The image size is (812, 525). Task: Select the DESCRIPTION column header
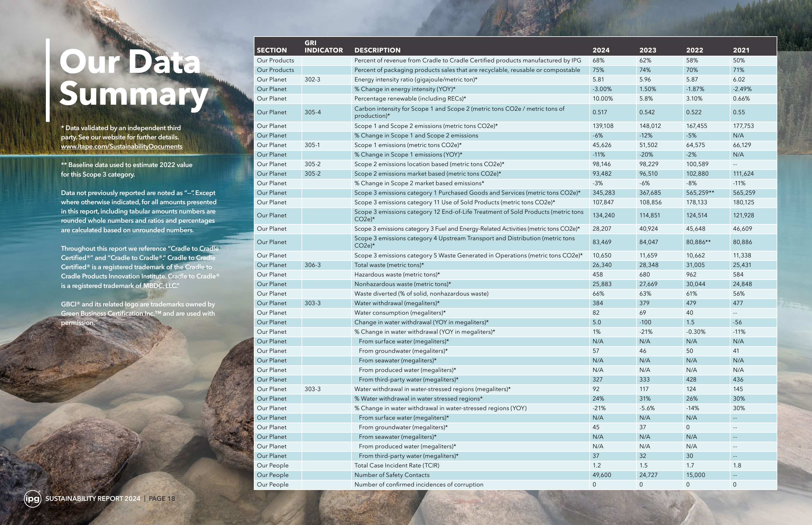(377, 50)
